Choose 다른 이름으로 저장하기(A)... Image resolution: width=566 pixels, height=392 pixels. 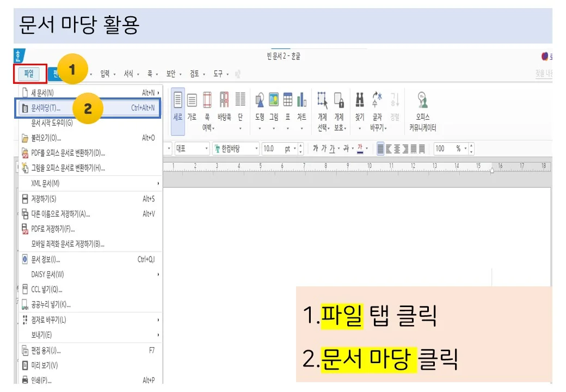click(x=90, y=214)
